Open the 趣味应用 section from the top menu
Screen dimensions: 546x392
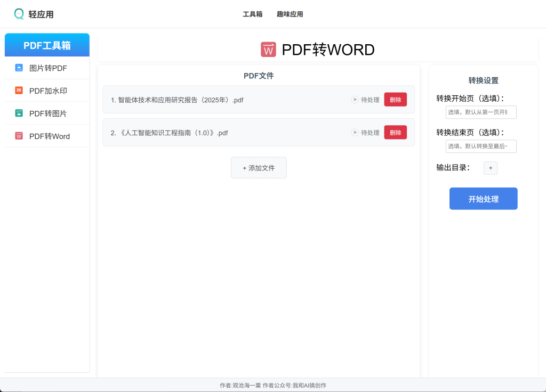click(x=290, y=14)
